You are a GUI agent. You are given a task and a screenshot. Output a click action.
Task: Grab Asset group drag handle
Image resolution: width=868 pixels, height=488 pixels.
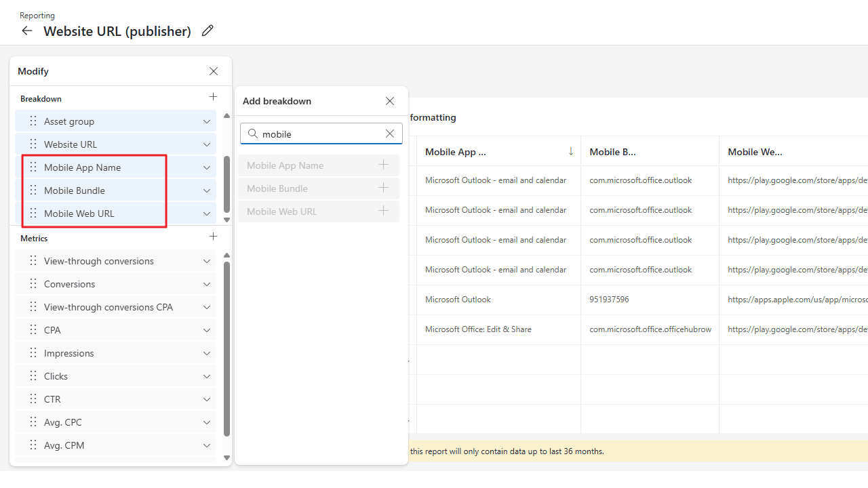click(33, 121)
